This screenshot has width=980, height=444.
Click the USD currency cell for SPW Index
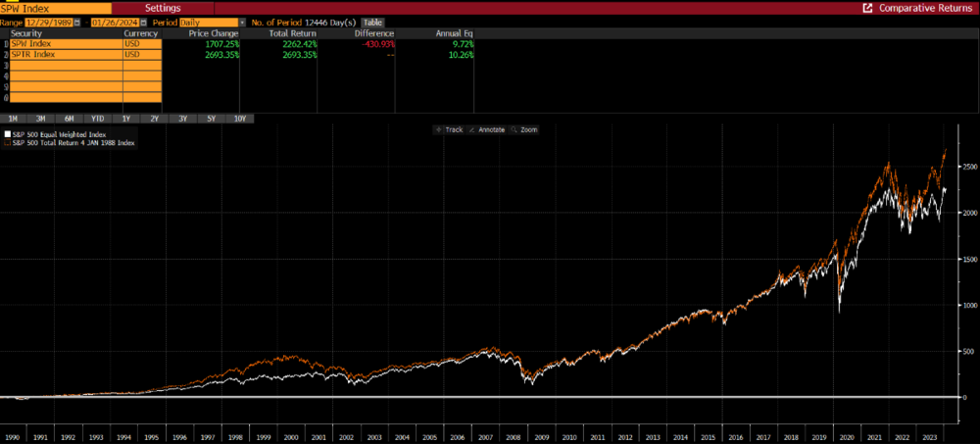pyautogui.click(x=142, y=44)
